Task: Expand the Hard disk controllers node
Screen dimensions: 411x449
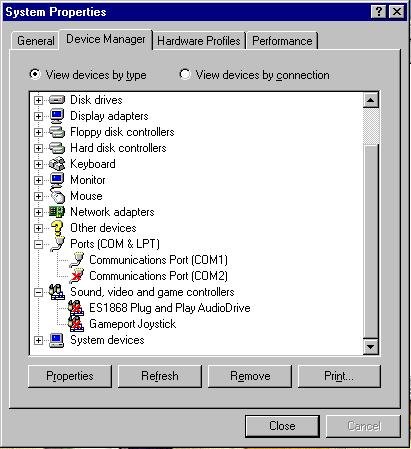Action: 38,148
